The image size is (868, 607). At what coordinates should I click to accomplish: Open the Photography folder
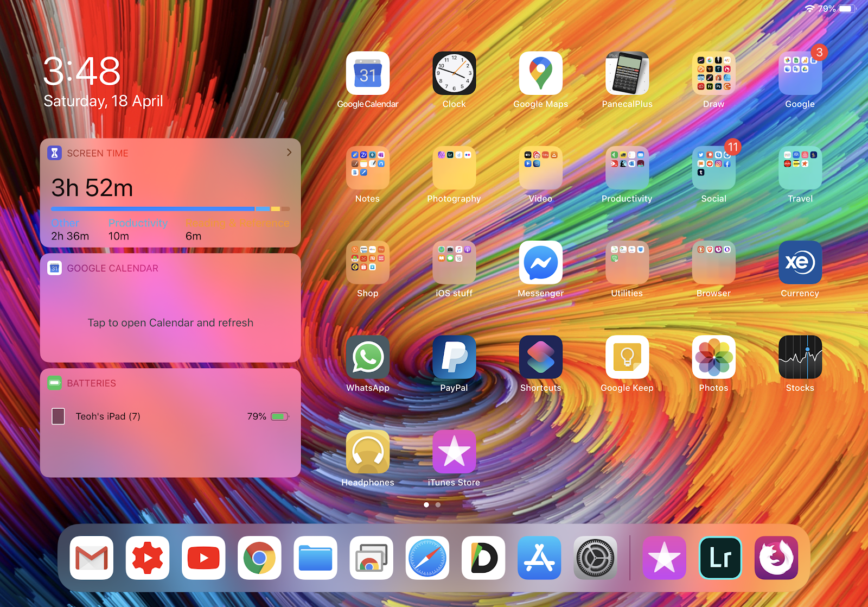click(454, 168)
